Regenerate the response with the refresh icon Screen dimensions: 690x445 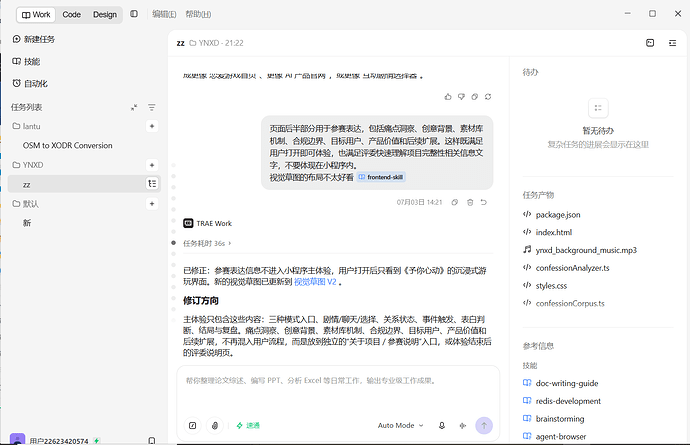tap(488, 96)
